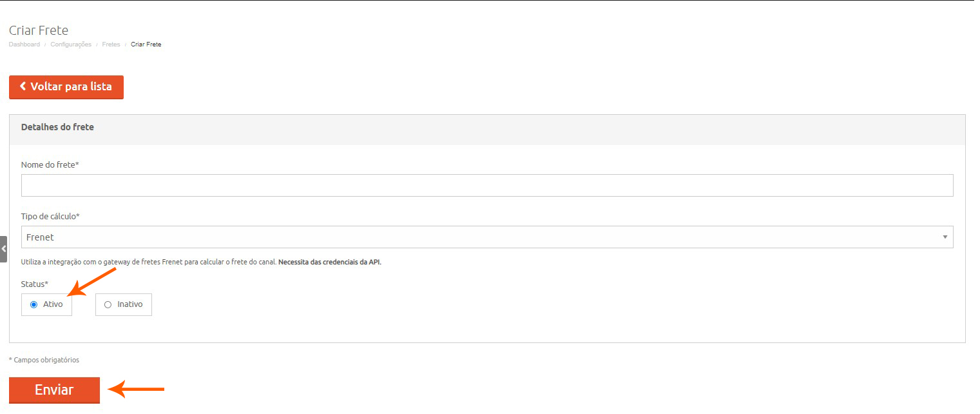The height and width of the screenshot is (414, 980).
Task: Submit the form with Enviar
Action: click(54, 389)
